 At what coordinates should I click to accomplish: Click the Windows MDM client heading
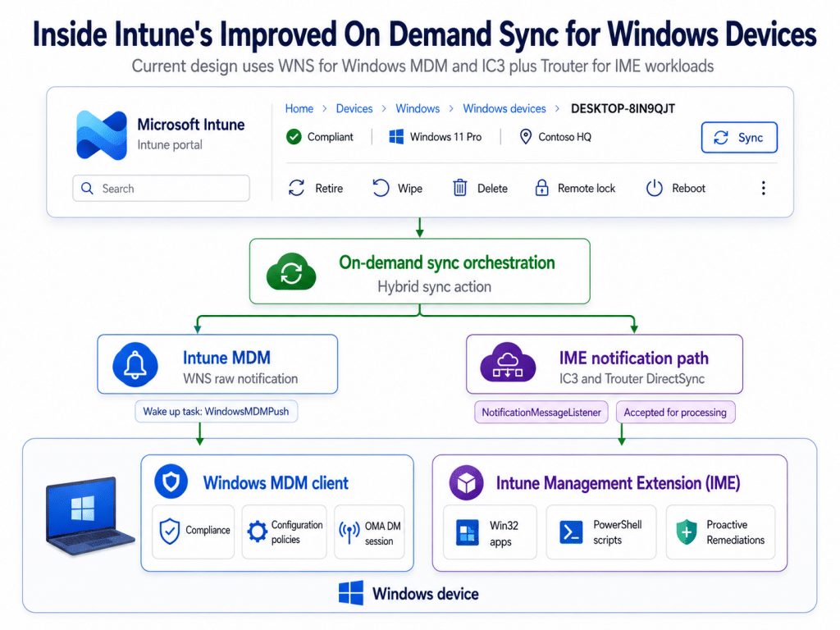[276, 483]
